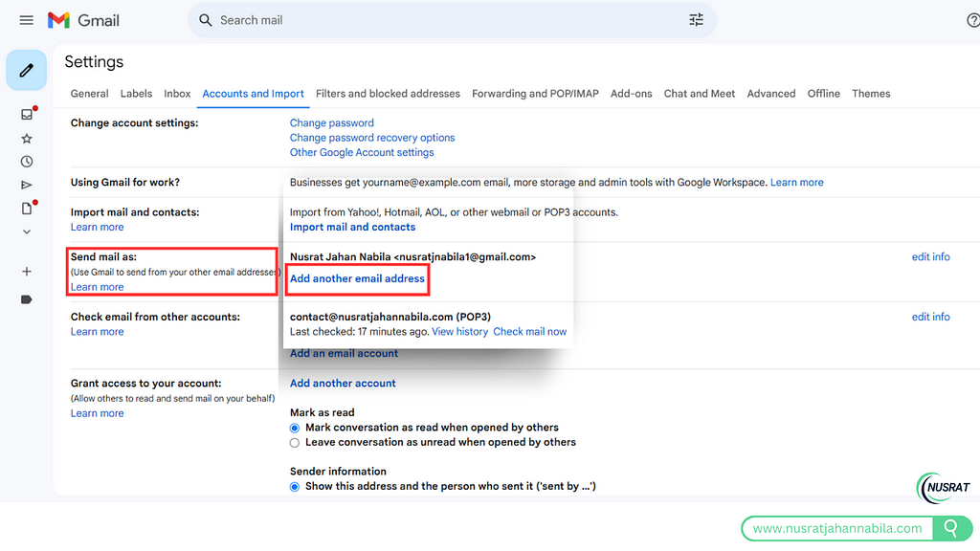Screen dimensions: 980x551
Task: Click the search magnifier icon
Action: tap(205, 20)
